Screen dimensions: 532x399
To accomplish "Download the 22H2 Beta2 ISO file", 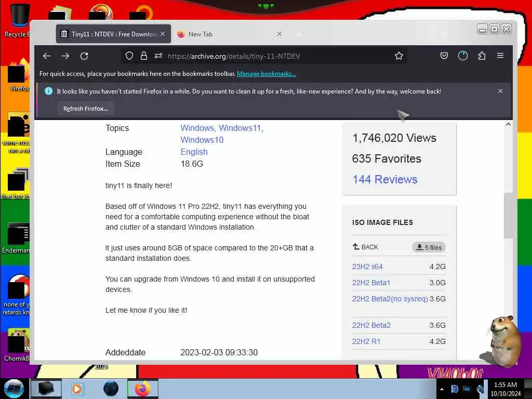I will pos(371,325).
